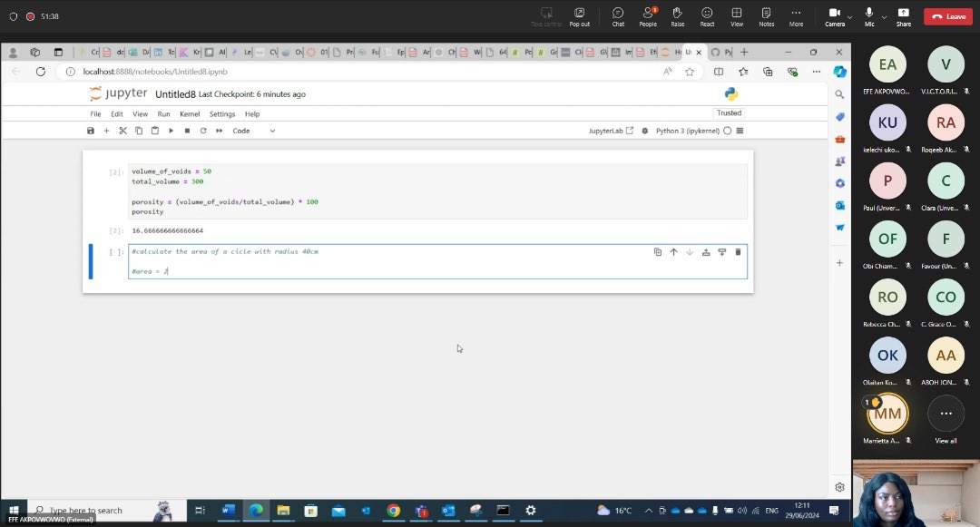Rename the Untitled8 notebook title

(175, 94)
